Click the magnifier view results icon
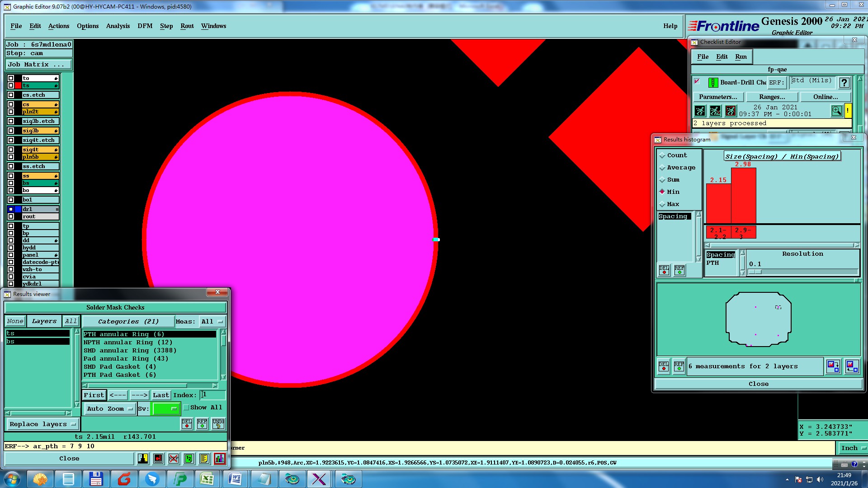 (836, 111)
